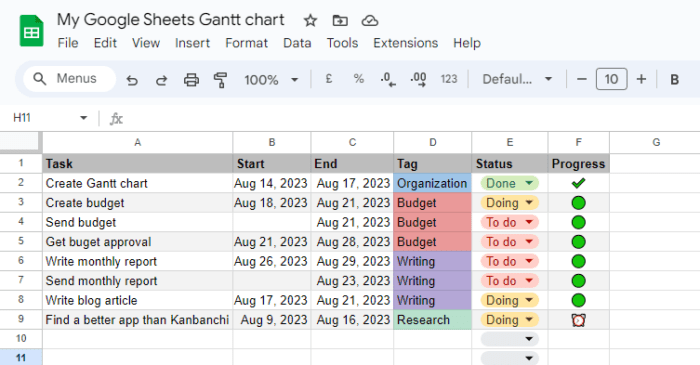The width and height of the screenshot is (700, 365).
Task: Click the green circle for Write monthly report
Action: 578,261
